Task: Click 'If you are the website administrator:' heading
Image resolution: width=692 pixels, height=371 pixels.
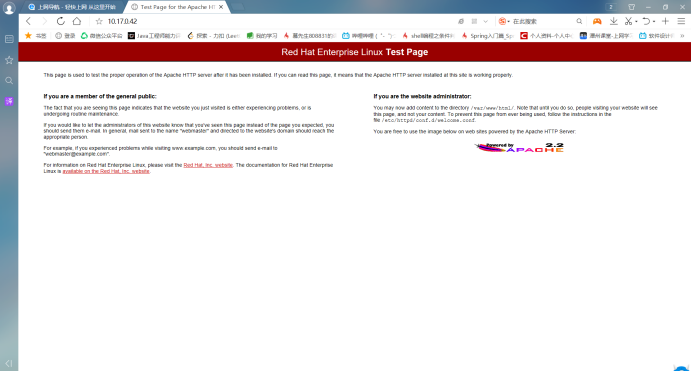Action: tap(422, 96)
